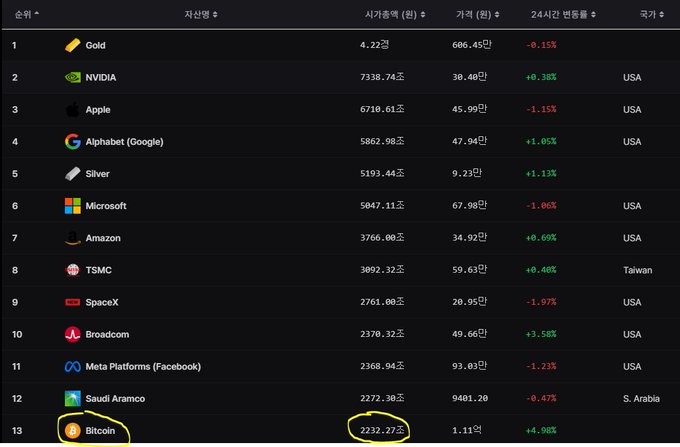Screen dimensions: 680x447
Task: Select SpaceX market cap 2761.00조
Action: 382,302
